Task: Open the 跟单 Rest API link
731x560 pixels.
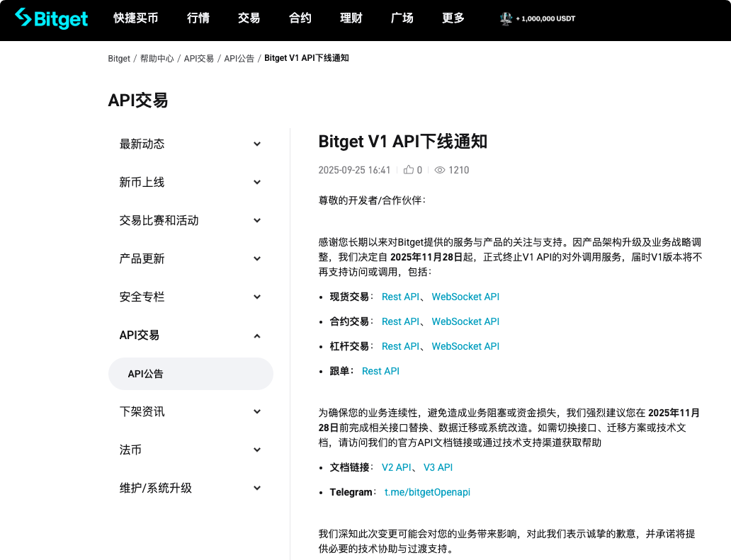Action: pyautogui.click(x=380, y=371)
